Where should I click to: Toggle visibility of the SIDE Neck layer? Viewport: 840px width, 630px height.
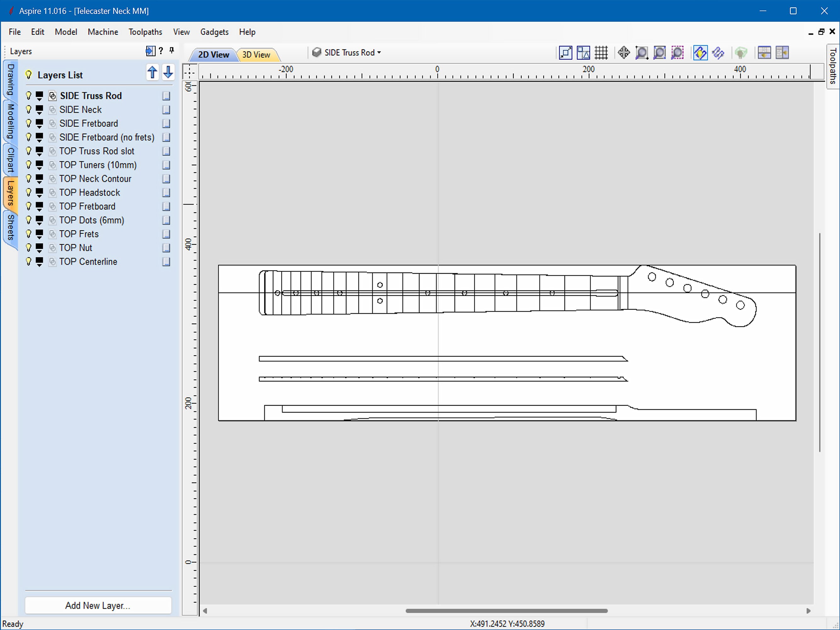[29, 109]
